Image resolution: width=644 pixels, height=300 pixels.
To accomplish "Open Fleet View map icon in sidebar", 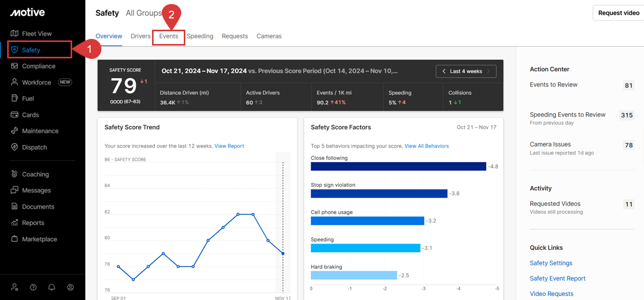I will point(14,34).
